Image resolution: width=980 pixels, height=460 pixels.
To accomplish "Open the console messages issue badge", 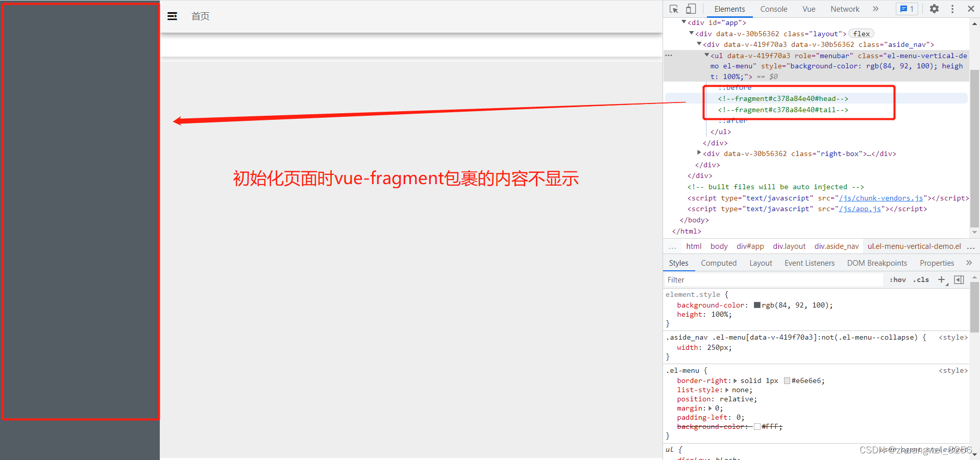I will 907,9.
